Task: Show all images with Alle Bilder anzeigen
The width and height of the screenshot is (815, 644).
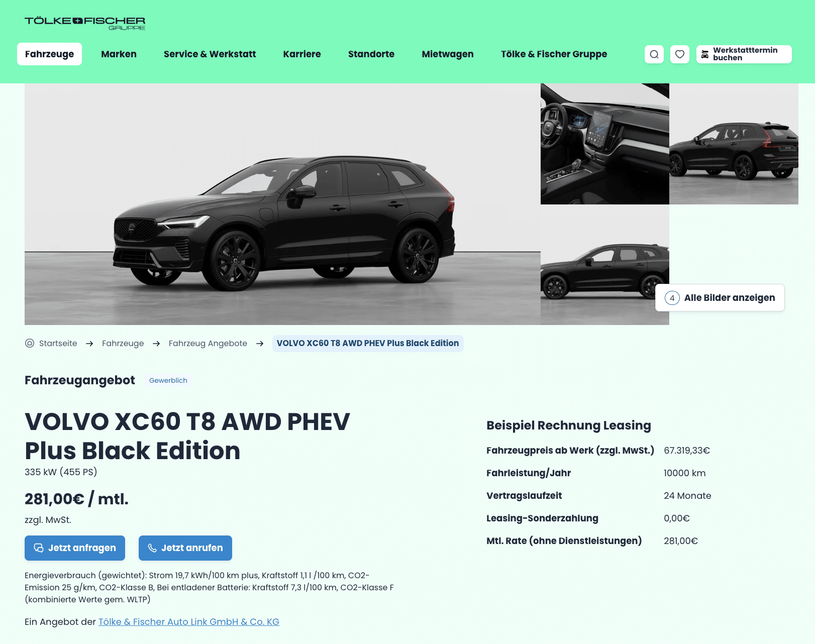Action: pyautogui.click(x=720, y=298)
